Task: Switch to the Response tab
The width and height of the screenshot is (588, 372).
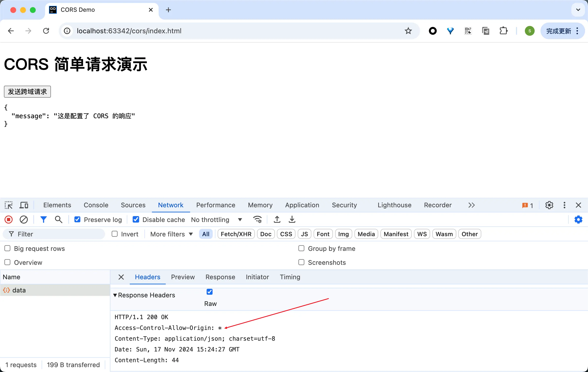Action: [220, 277]
